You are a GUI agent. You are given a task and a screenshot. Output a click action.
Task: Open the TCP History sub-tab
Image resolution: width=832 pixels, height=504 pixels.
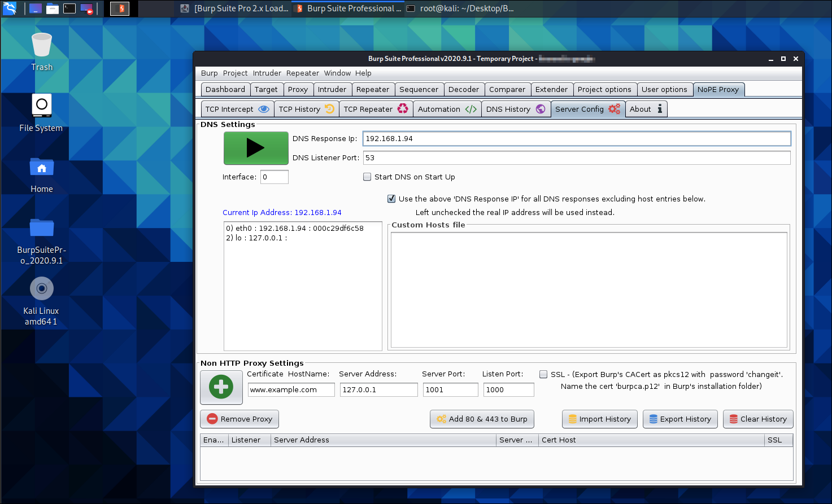pos(307,109)
